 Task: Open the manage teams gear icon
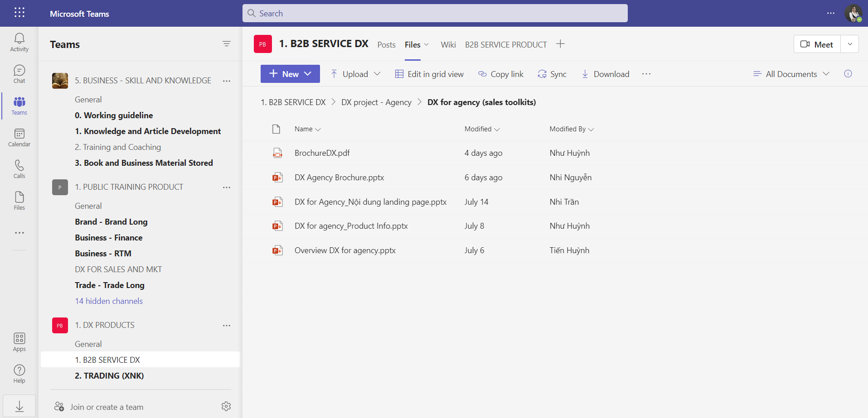pyautogui.click(x=226, y=406)
